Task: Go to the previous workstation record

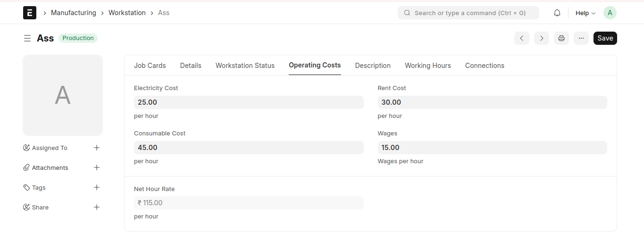Action: 521,38
